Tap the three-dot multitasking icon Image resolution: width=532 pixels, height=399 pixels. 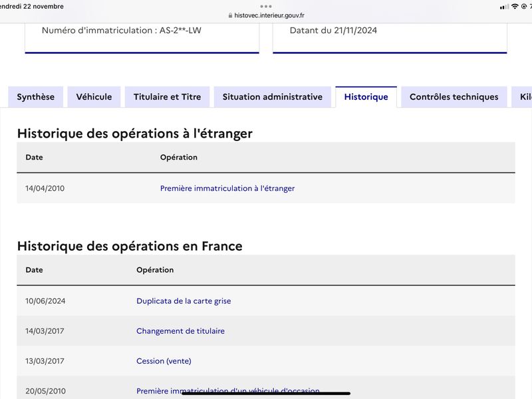pos(266,7)
